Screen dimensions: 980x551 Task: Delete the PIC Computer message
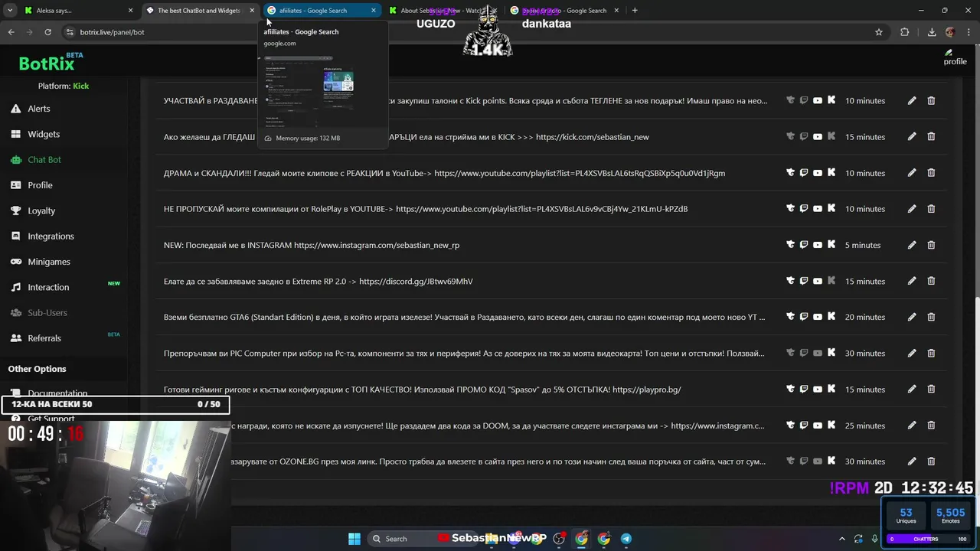click(931, 353)
